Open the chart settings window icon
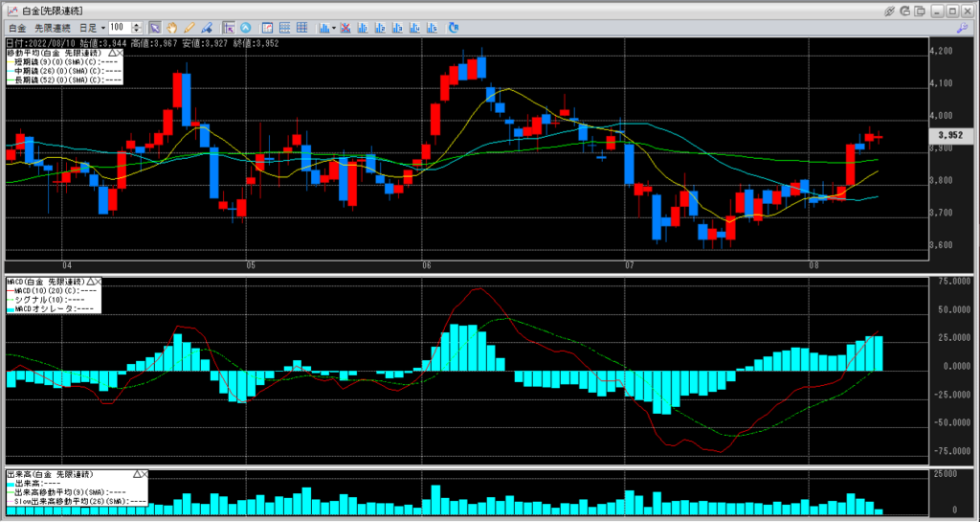The height and width of the screenshot is (522, 980). click(268, 28)
